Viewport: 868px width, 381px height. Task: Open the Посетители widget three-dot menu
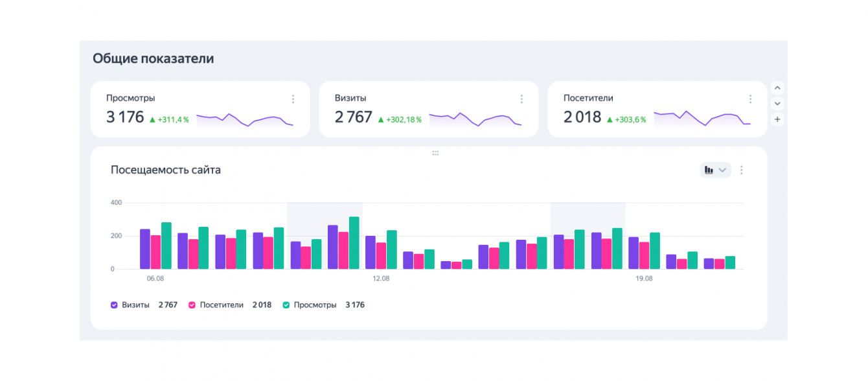coord(751,99)
